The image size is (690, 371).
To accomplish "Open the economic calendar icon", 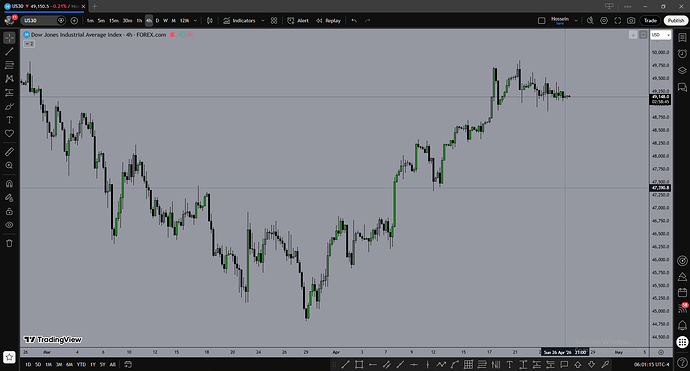I will (x=682, y=292).
